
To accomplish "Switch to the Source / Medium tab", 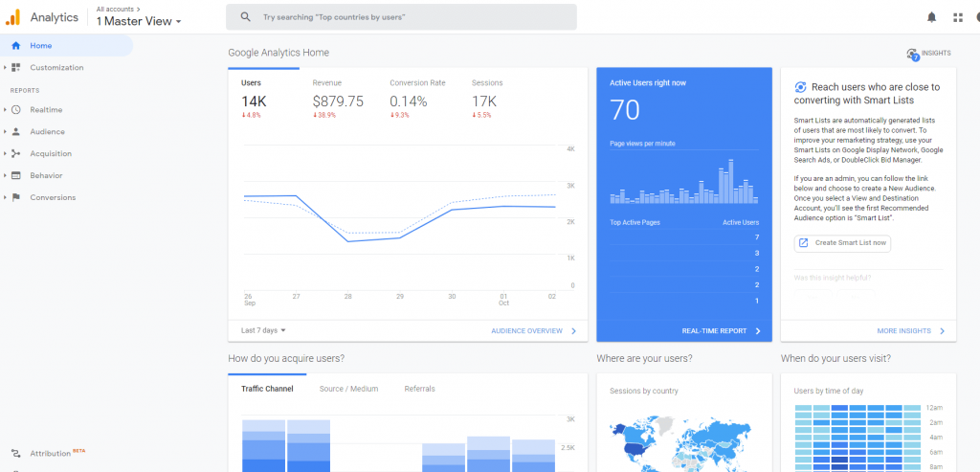I will [348, 389].
